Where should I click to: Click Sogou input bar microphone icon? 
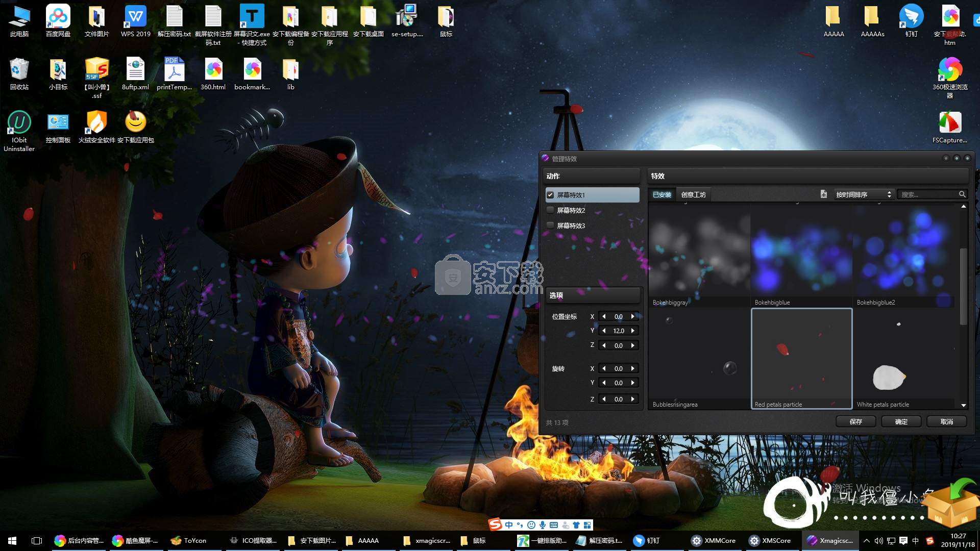coord(543,524)
